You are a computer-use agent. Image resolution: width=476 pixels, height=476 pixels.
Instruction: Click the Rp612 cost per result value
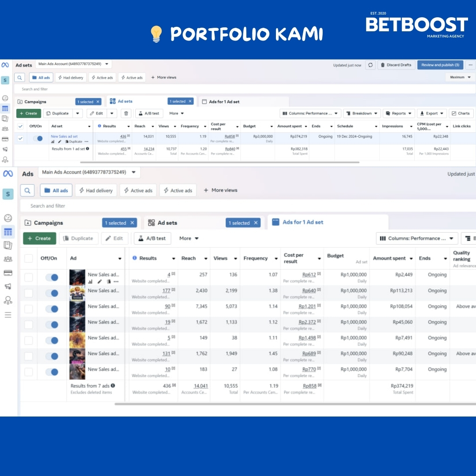coord(309,275)
